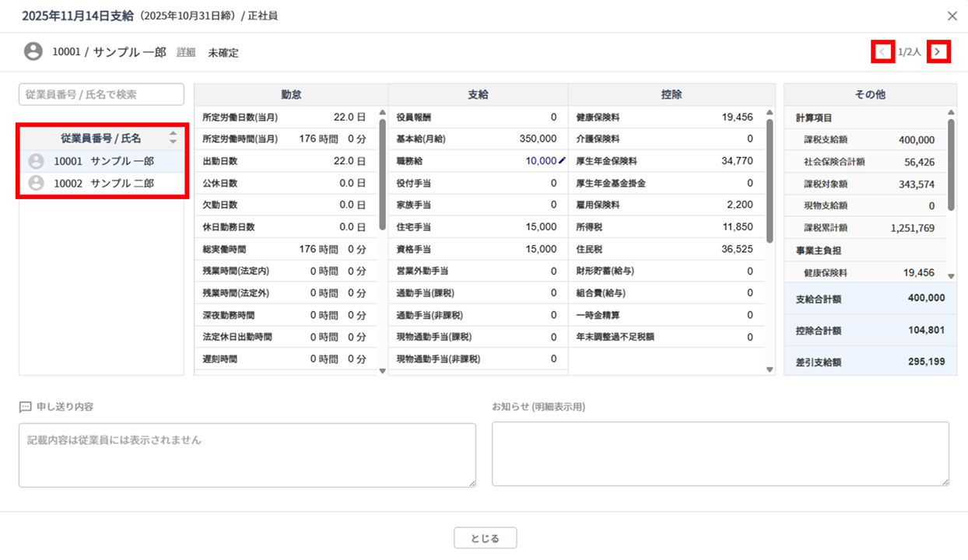Go to next employee with right chevron

(938, 52)
